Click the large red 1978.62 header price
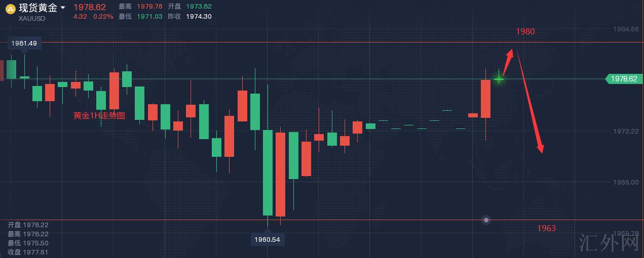644x258 pixels. (x=90, y=7)
